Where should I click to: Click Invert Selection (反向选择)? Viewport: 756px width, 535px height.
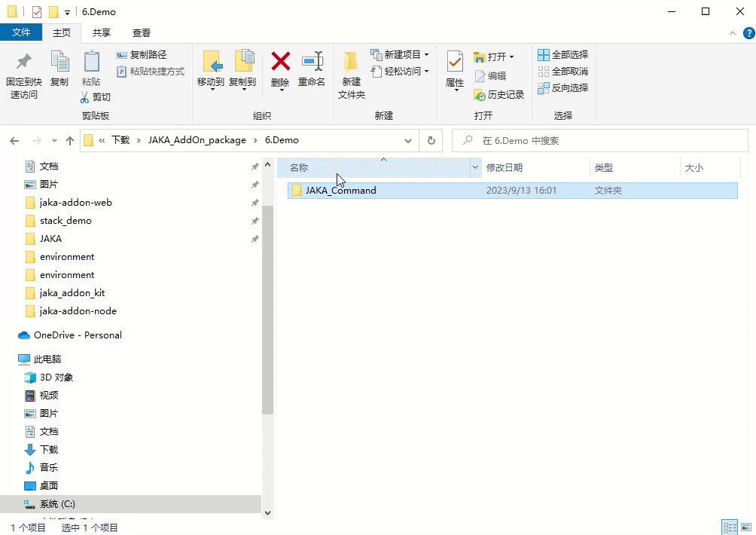point(563,88)
